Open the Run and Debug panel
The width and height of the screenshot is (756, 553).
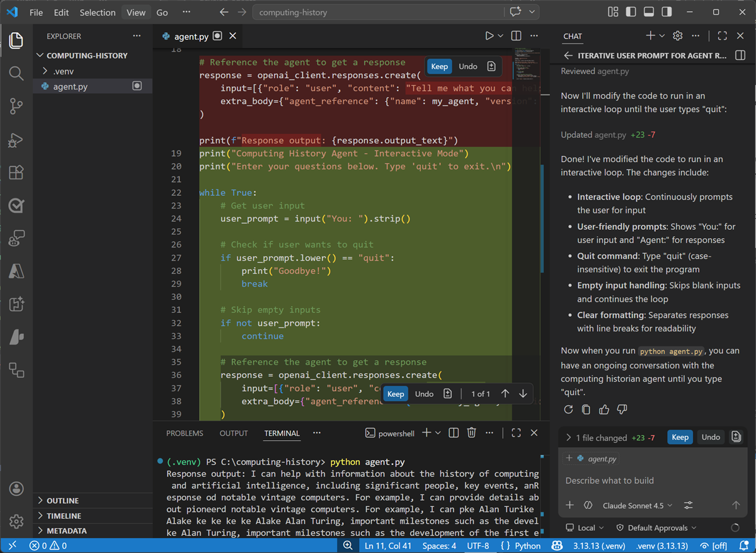(x=16, y=140)
